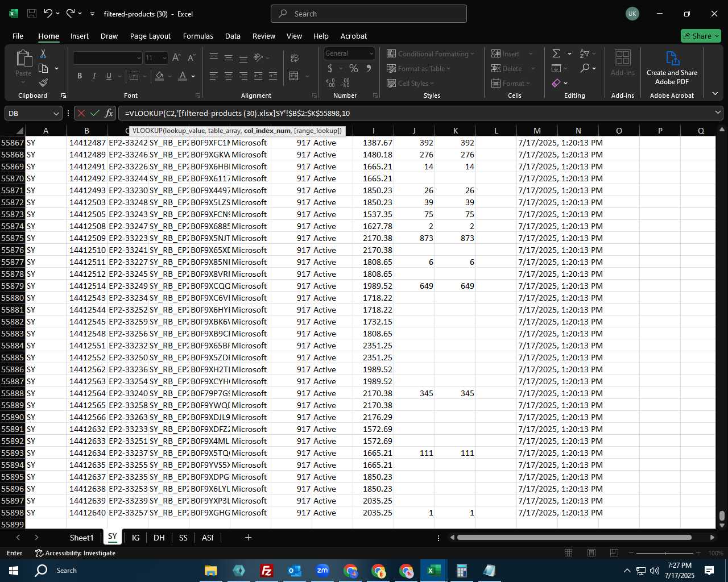Switch to the Data tab
The width and height of the screenshot is (728, 582).
point(233,36)
